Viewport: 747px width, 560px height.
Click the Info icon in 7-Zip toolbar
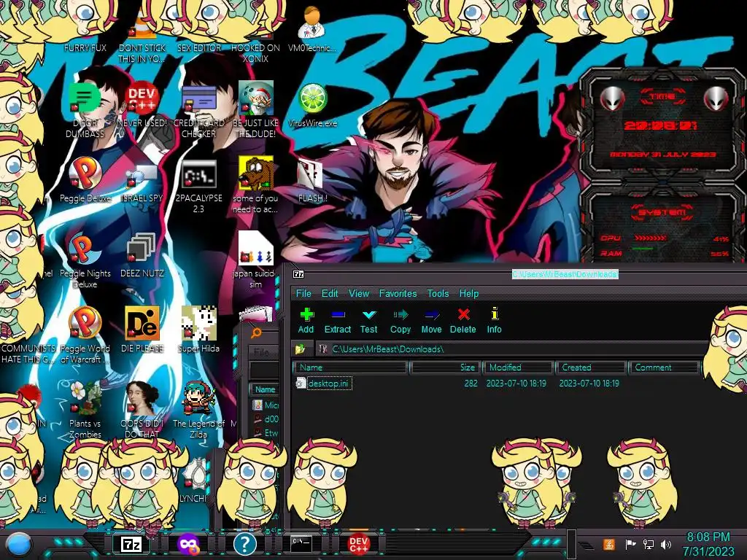494,314
